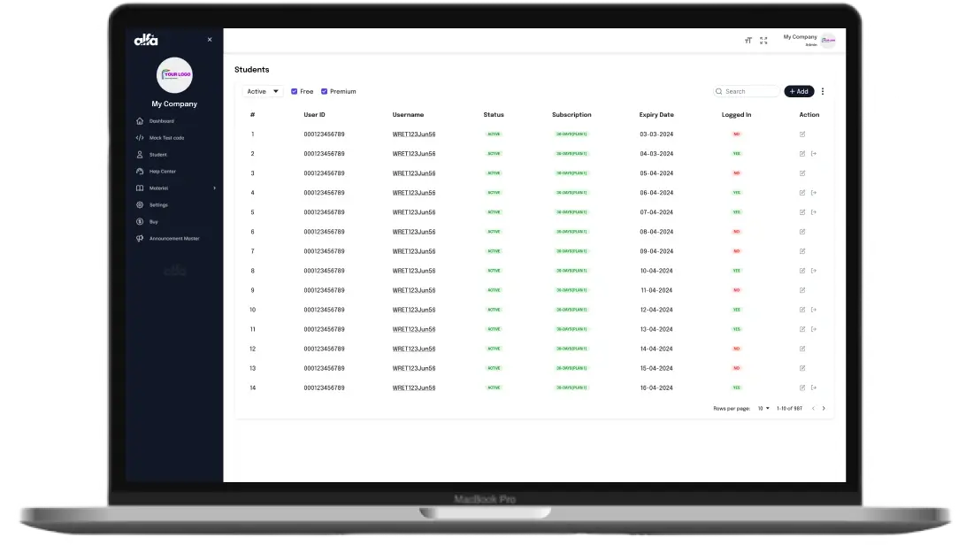
Task: Click the User ID column header
Action: click(314, 115)
